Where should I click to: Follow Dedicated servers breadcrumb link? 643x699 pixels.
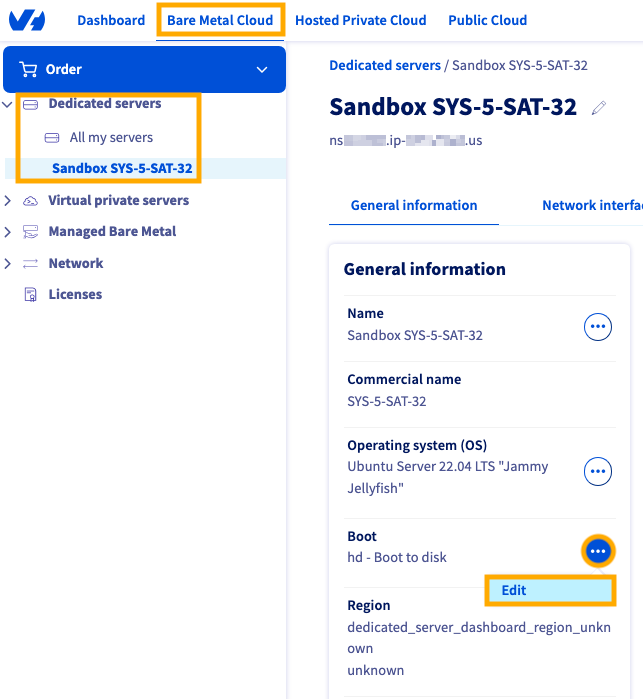(385, 66)
